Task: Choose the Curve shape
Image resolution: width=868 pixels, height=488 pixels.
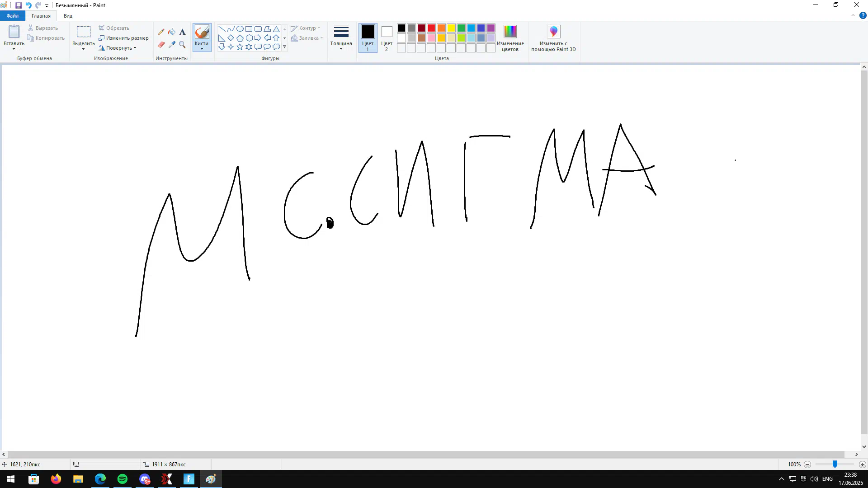Action: pos(231,29)
